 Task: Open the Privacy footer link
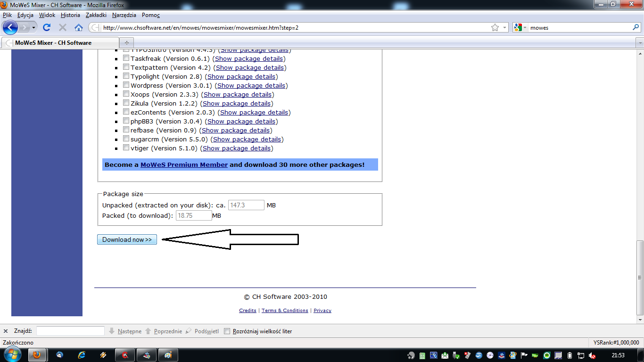[322, 311]
